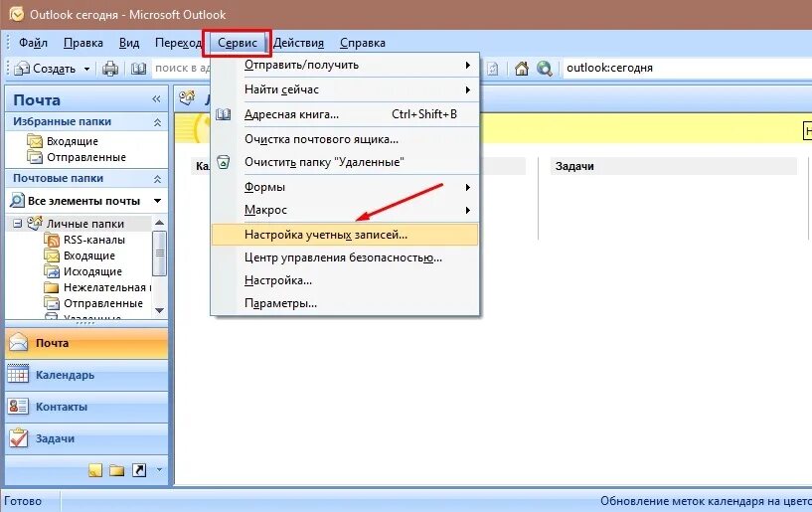The width and height of the screenshot is (812, 512).
Task: Click the Outlook Today icon in header
Action: click(x=187, y=96)
